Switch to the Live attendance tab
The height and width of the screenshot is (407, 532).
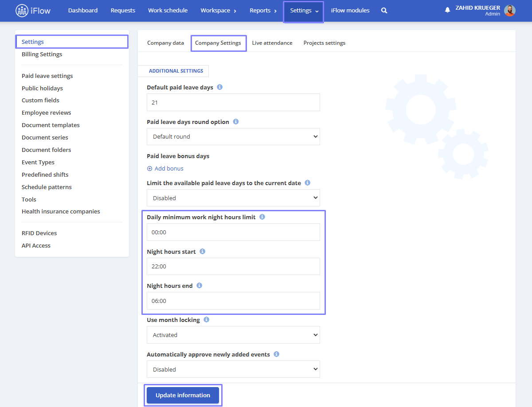[x=272, y=43]
